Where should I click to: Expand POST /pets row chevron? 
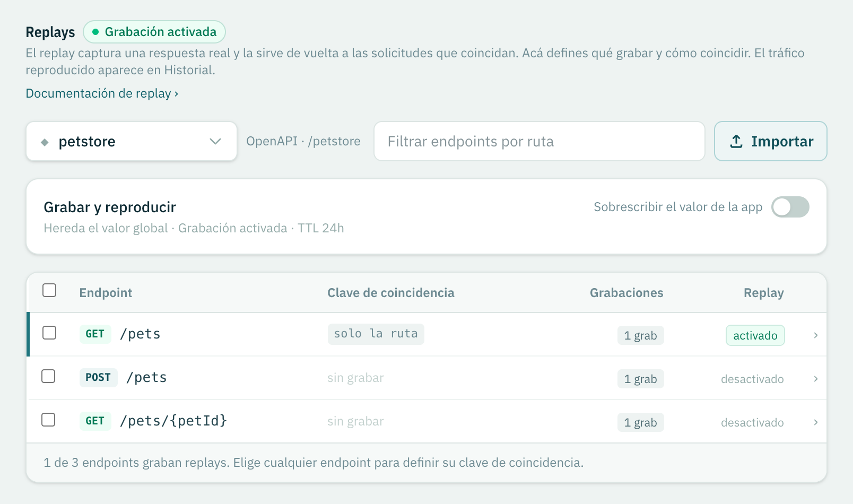point(816,379)
